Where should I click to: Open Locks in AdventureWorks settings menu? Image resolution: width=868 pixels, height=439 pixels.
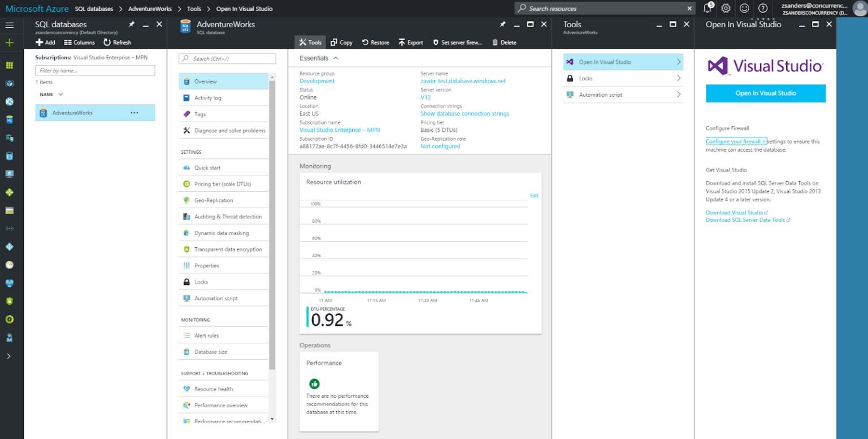224,282
